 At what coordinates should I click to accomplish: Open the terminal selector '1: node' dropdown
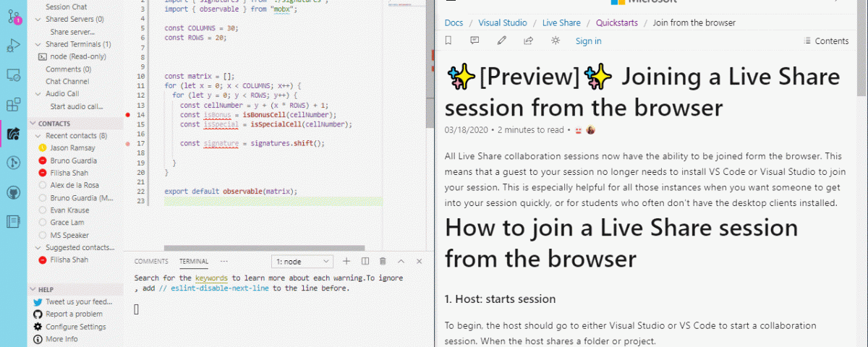tap(302, 261)
